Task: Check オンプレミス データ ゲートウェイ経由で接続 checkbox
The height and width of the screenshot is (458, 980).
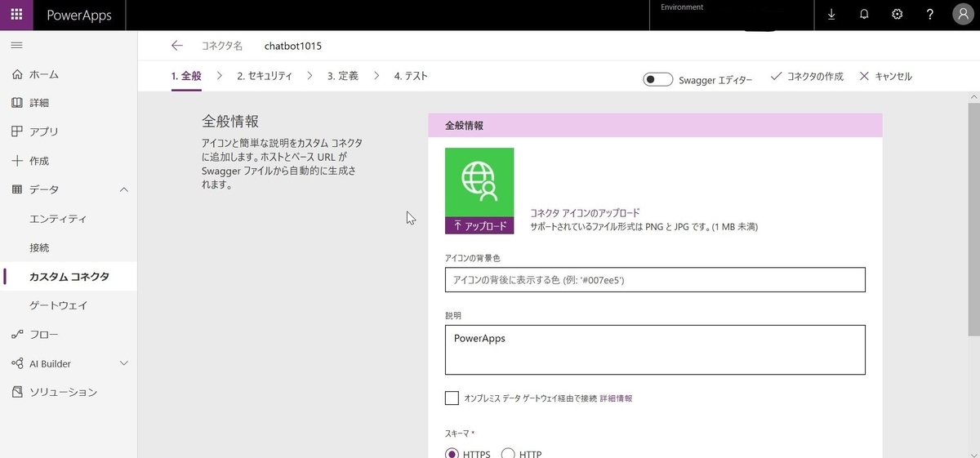Action: click(452, 398)
